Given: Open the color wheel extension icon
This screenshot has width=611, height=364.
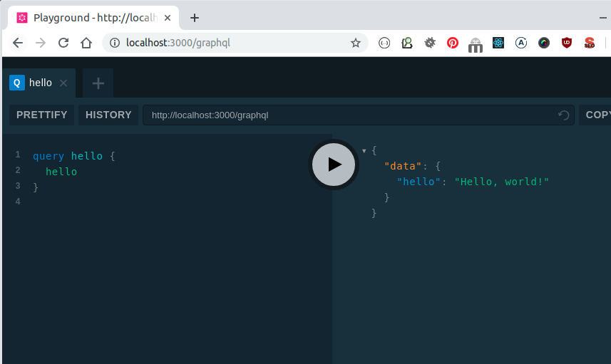Looking at the screenshot, I should point(544,43).
